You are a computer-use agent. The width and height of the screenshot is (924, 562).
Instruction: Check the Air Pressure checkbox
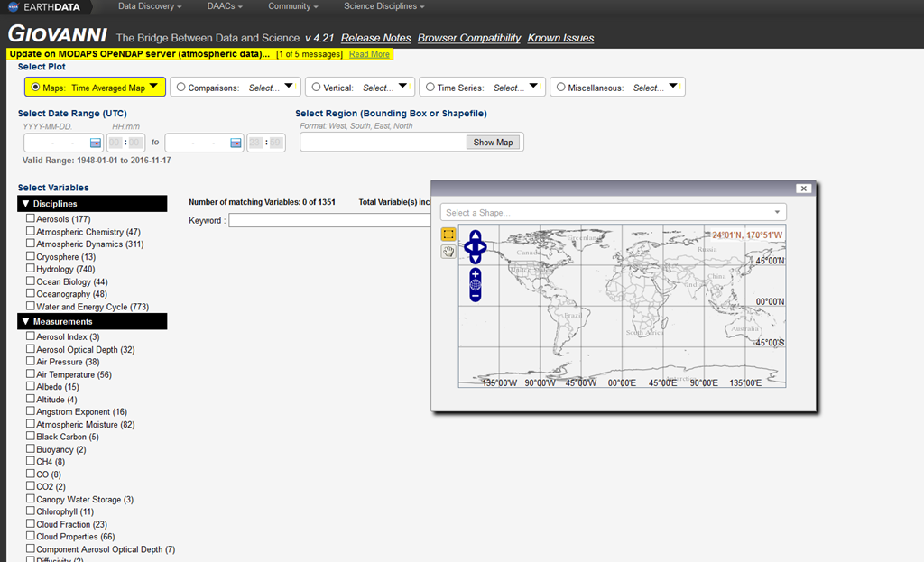click(30, 361)
